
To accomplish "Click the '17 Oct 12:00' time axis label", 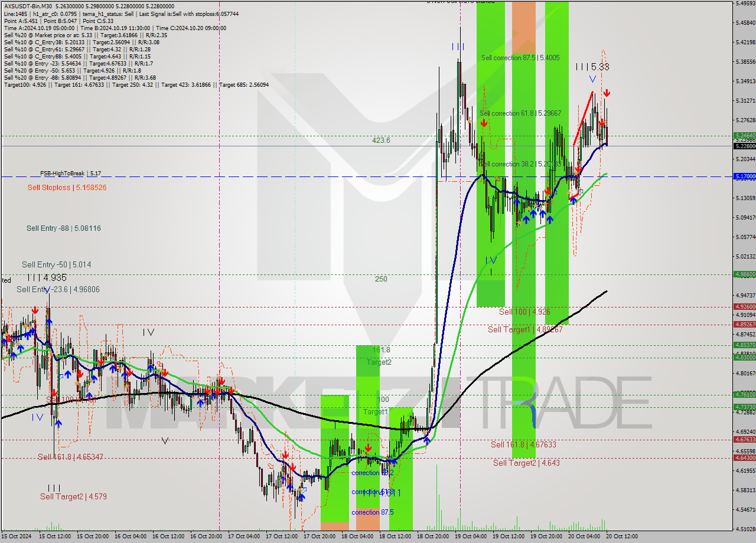I will [x=282, y=537].
